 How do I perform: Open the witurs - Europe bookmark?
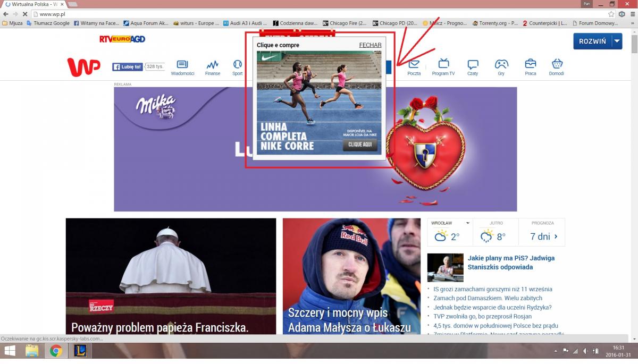click(196, 23)
